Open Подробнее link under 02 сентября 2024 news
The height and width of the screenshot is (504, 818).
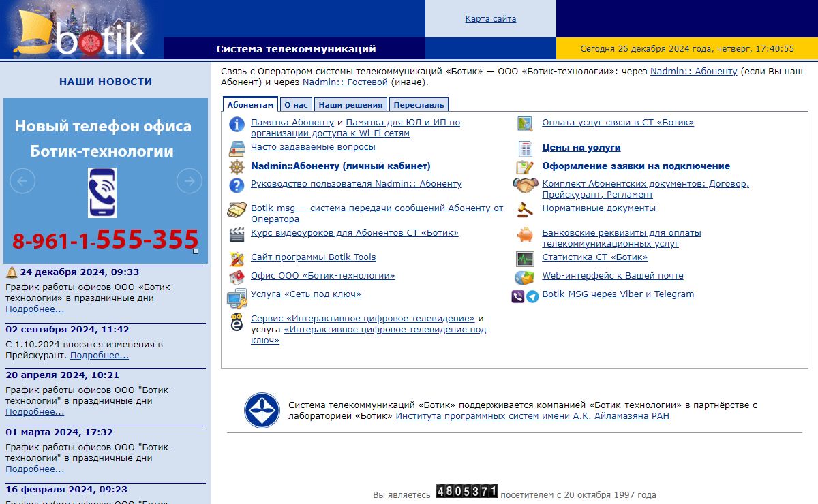click(x=100, y=356)
